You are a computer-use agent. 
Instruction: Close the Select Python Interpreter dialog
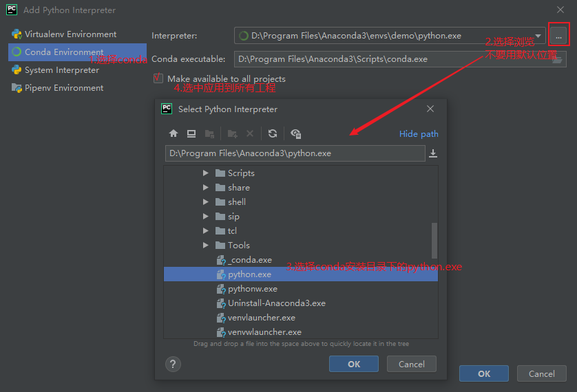[430, 109]
